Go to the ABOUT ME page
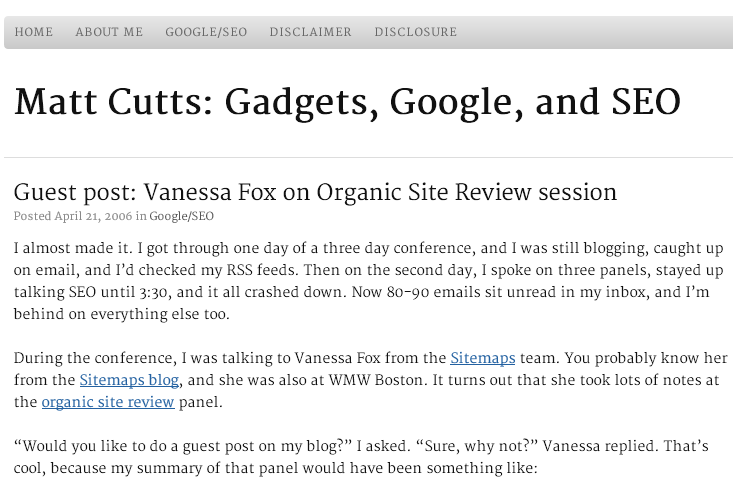 pyautogui.click(x=109, y=32)
